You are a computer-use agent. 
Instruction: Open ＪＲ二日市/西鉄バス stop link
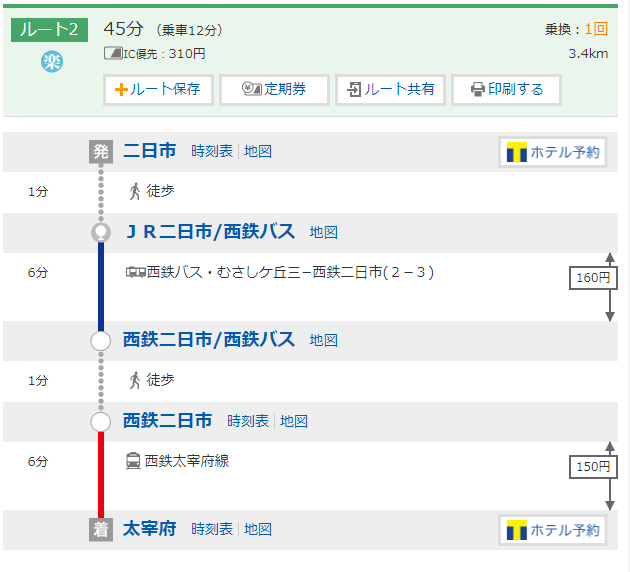211,232
